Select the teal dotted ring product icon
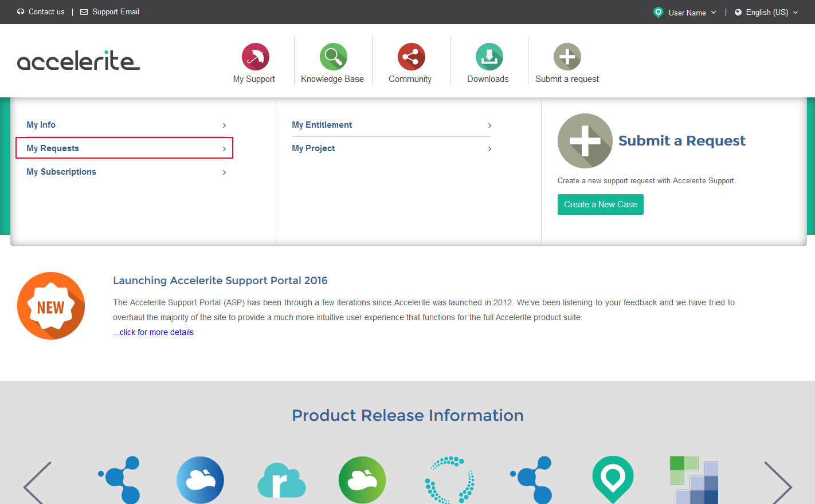This screenshot has width=815, height=504. (x=450, y=480)
